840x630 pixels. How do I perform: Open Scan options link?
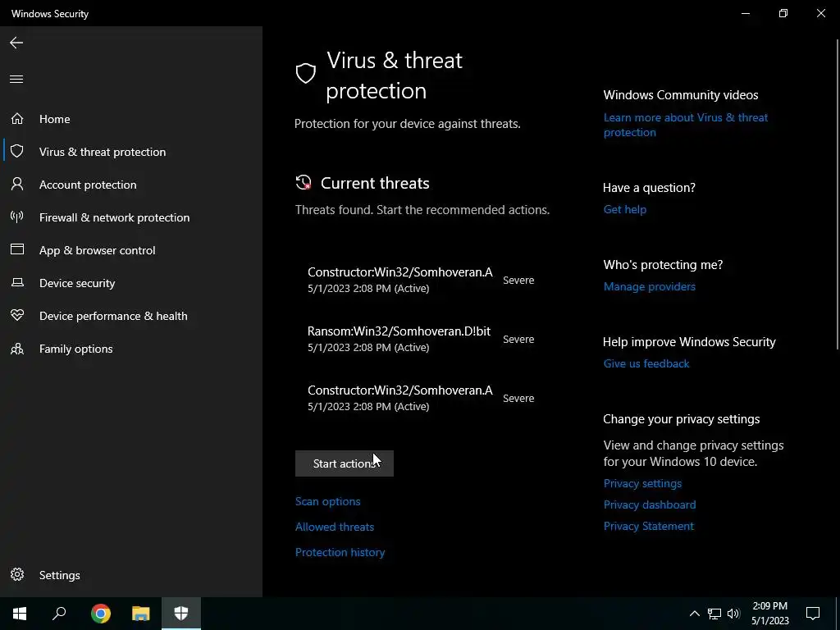point(328,501)
